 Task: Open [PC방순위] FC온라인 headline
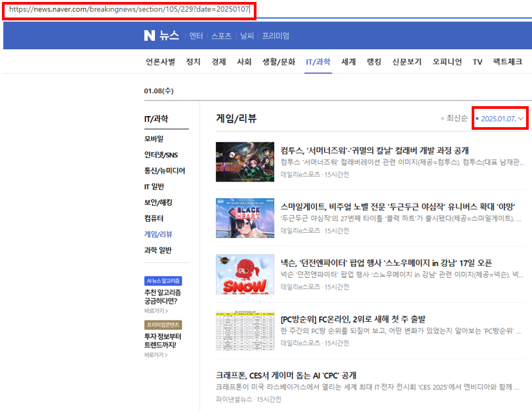(353, 319)
